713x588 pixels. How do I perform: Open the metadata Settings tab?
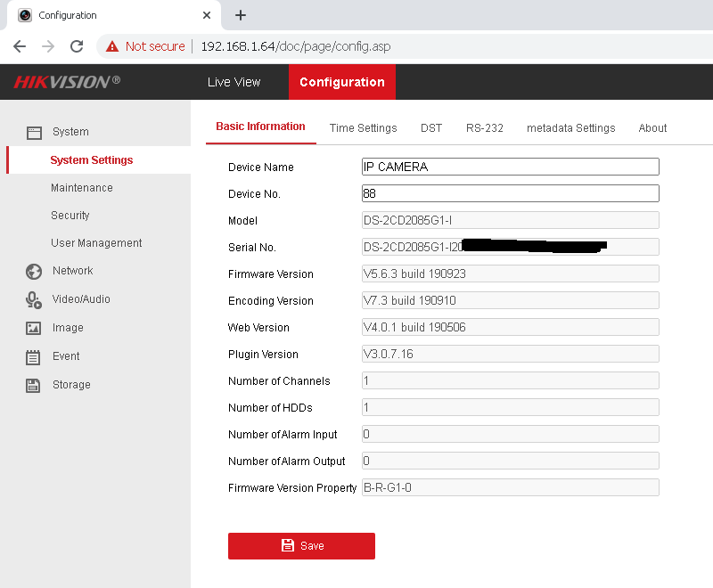point(570,128)
